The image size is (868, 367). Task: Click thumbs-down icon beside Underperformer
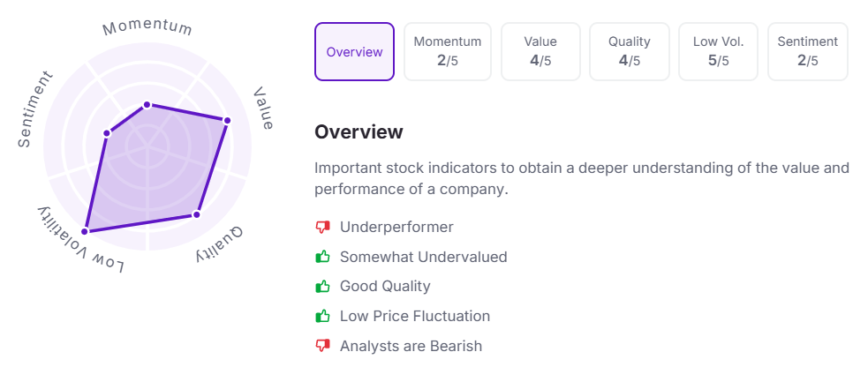[x=322, y=228]
